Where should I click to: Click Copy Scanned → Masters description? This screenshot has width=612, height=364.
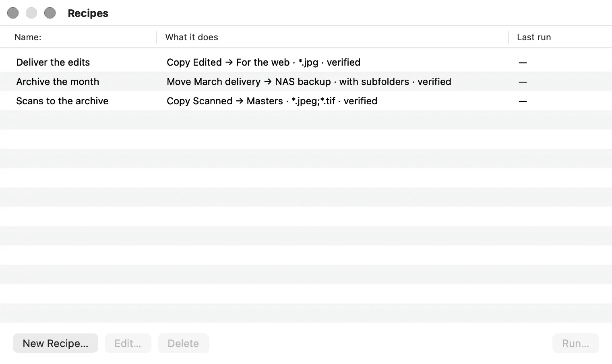pos(272,101)
